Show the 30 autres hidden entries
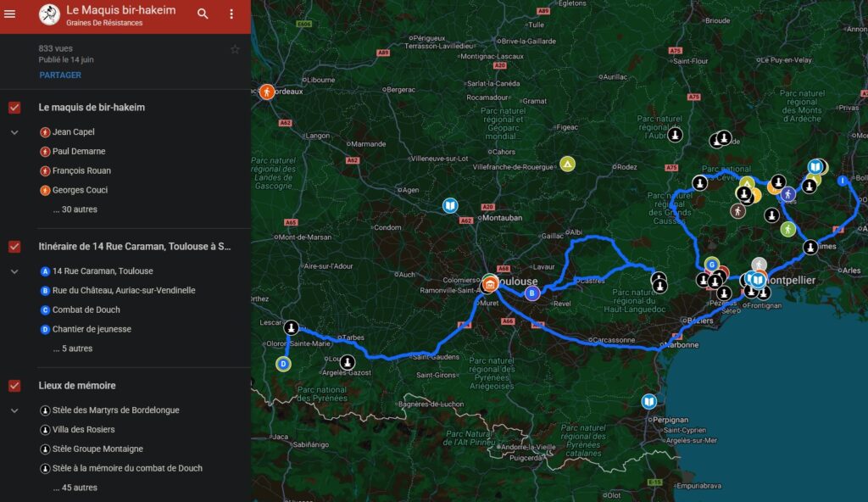868x502 pixels. tap(75, 209)
